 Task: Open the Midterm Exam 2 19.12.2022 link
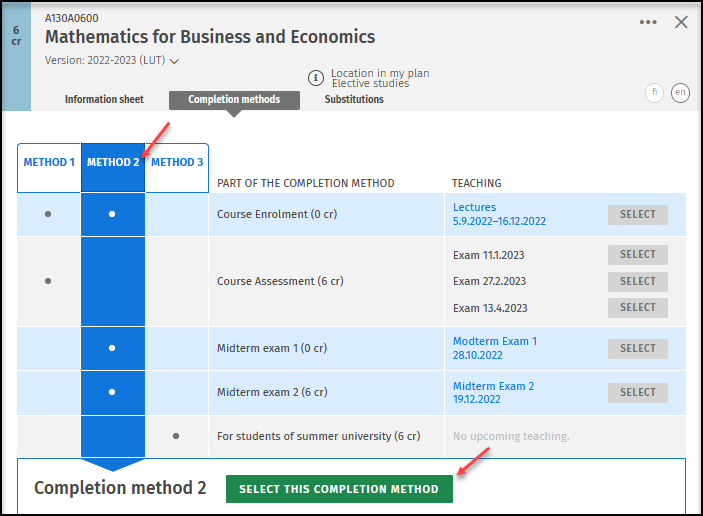point(493,393)
